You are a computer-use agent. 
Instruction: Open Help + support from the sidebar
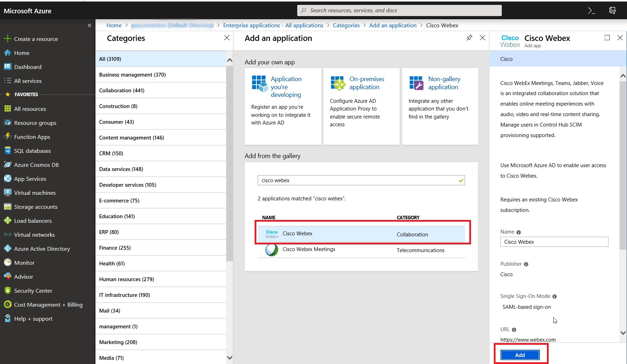coord(33,319)
